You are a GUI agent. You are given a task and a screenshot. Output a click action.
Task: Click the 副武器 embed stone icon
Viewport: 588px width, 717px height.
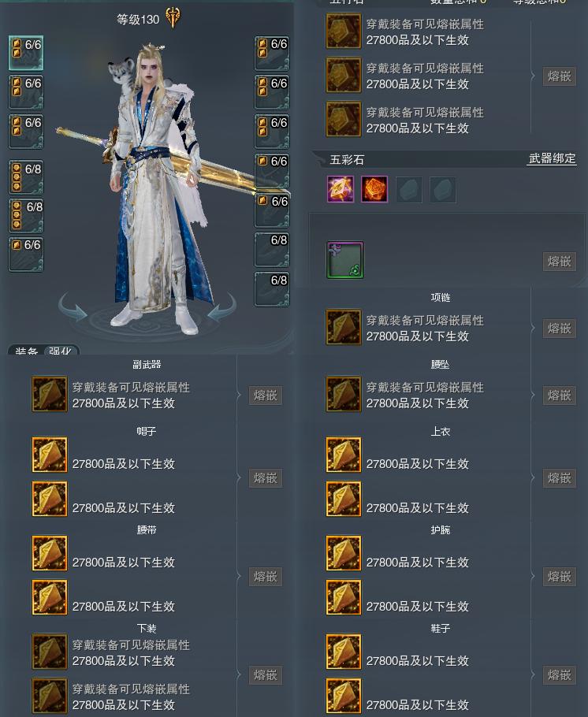click(x=50, y=394)
